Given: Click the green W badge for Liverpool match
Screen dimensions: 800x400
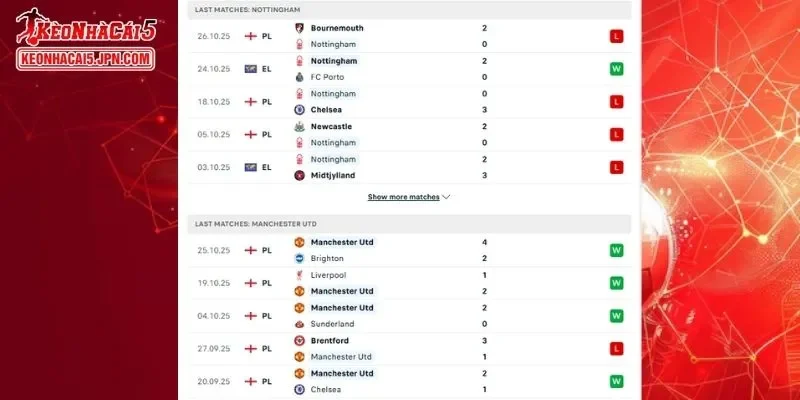Looking at the screenshot, I should coord(617,283).
